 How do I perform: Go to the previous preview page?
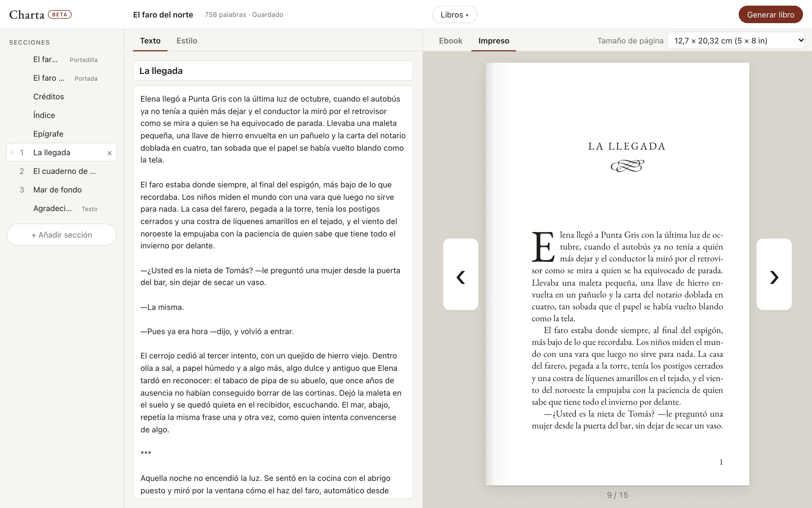(x=460, y=274)
